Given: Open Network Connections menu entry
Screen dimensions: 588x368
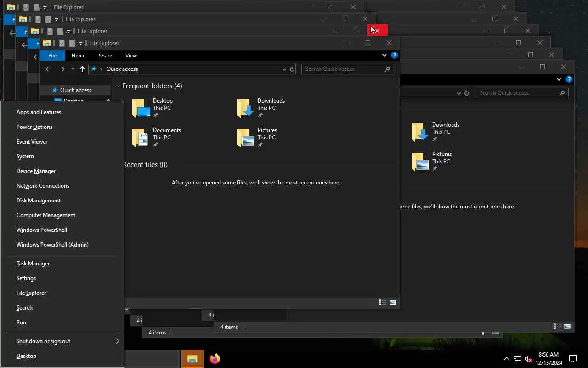Looking at the screenshot, I should (x=62, y=186).
